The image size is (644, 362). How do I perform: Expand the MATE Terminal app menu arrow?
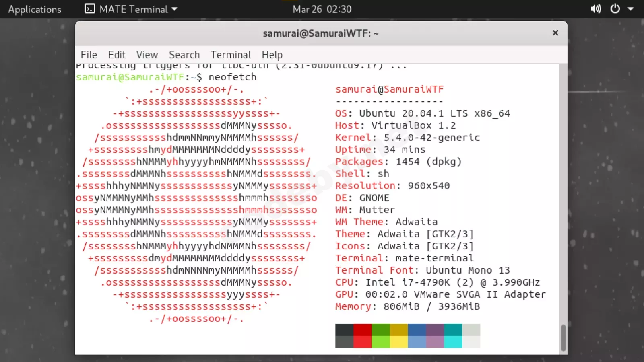point(175,9)
